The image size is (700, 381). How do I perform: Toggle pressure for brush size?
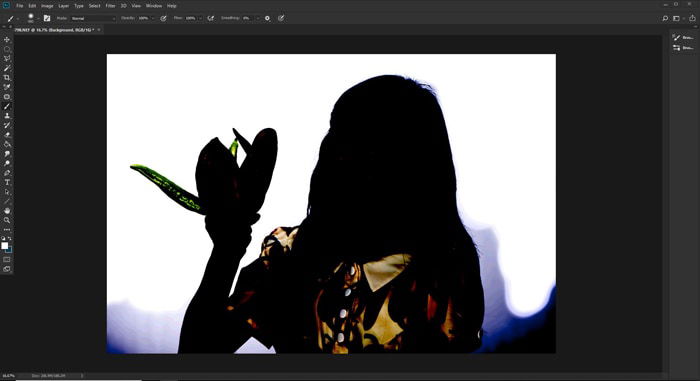[x=281, y=18]
